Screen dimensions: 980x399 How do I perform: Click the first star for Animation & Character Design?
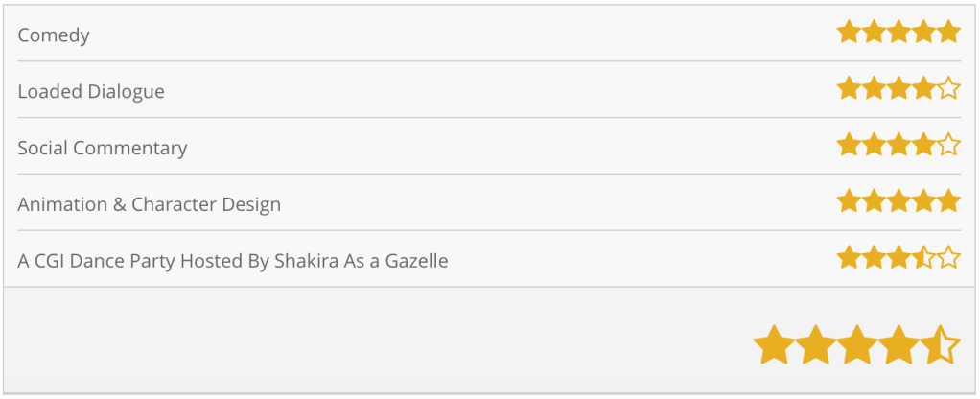[x=849, y=201]
